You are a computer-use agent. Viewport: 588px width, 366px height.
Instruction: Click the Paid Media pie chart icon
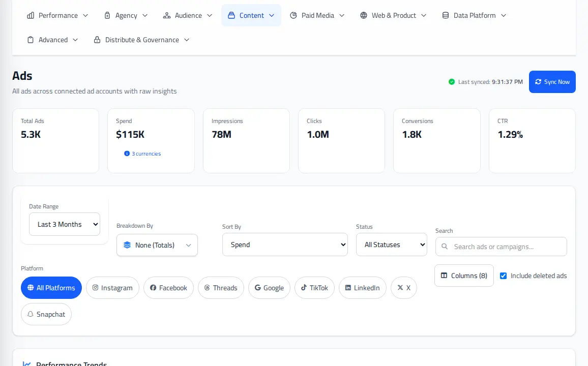[293, 15]
